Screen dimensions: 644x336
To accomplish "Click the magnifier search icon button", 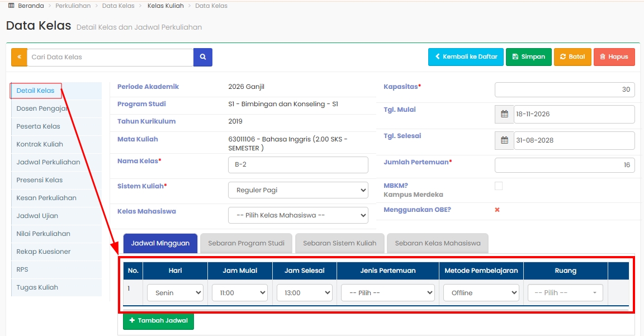I will (203, 57).
